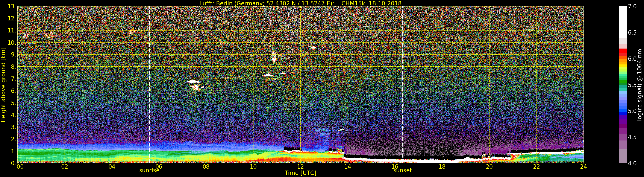Click the colorbar value label '7.0'

(632, 6)
